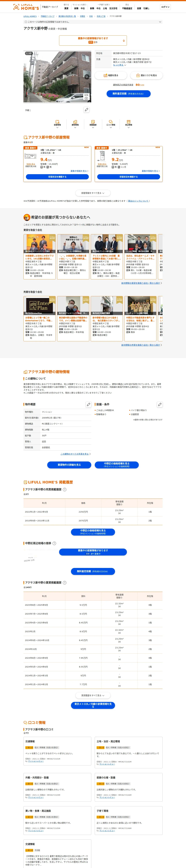Open the main building exterior photo
This screenshot has height=868, width=186.
tap(57, 77)
